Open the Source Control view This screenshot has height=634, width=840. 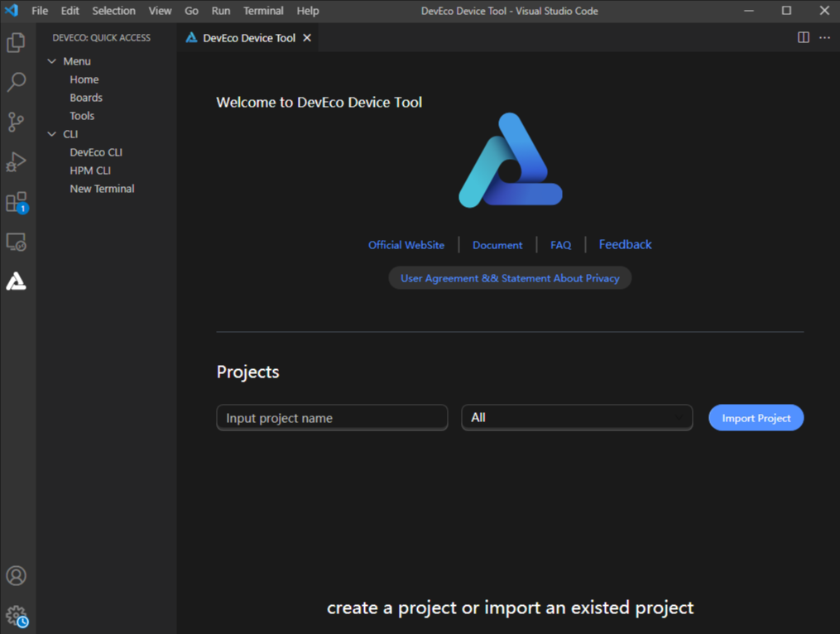tap(17, 121)
